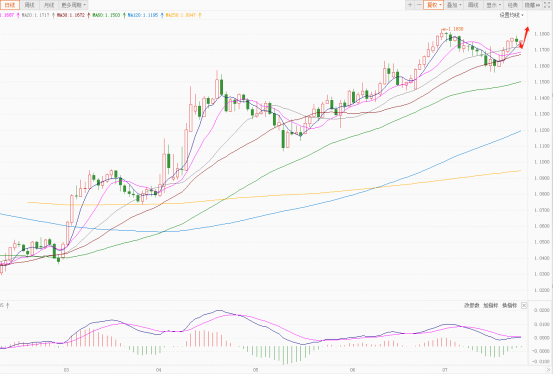Click the pink MA arrow icon
This screenshot has height=374, width=554.
point(18,16)
